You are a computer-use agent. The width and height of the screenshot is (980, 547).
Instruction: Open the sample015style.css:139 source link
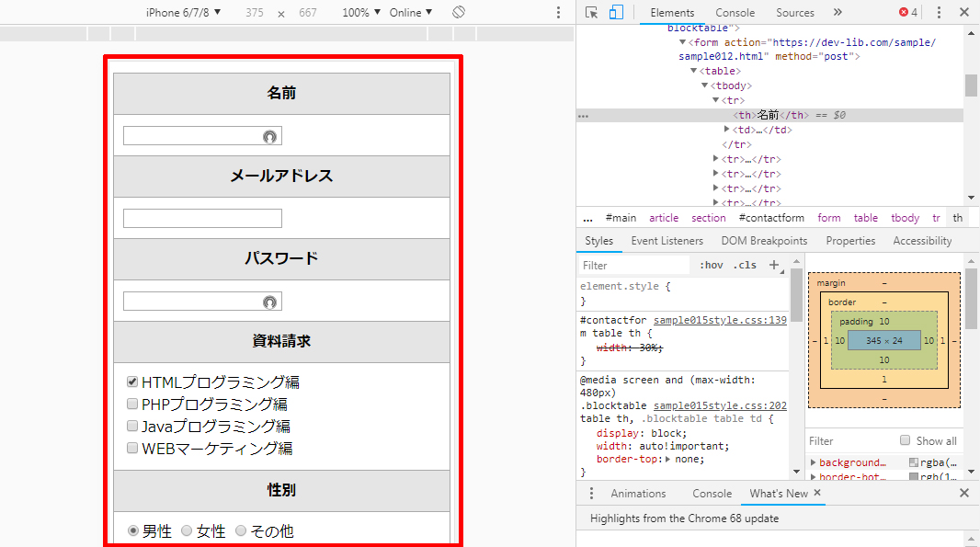(x=720, y=321)
